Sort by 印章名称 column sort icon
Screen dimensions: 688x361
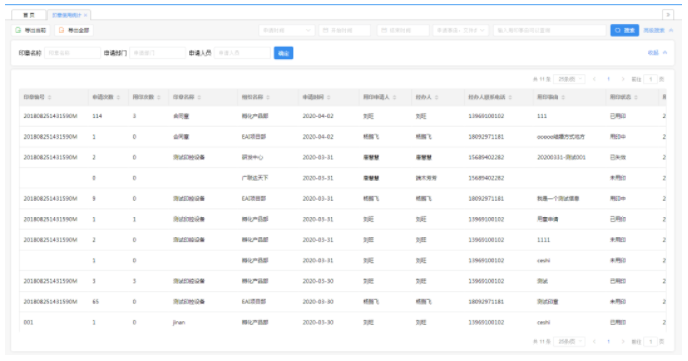(199, 97)
